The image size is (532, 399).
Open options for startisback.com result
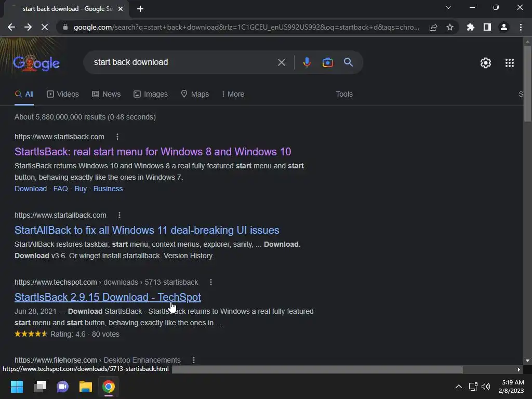click(117, 137)
